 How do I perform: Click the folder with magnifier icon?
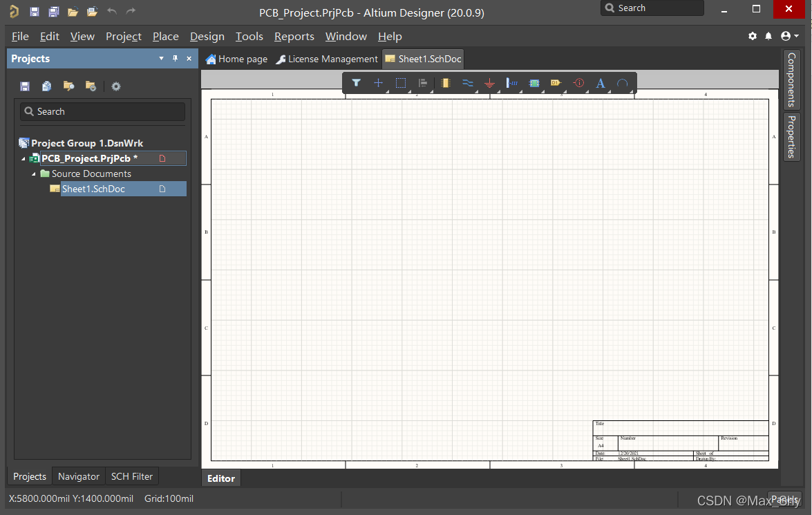[x=68, y=86]
